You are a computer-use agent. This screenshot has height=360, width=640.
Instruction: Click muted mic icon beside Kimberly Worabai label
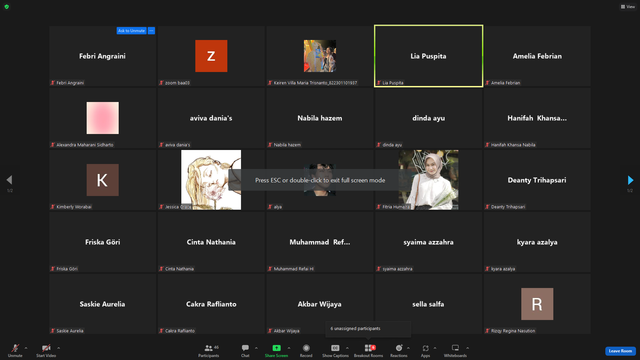point(53,207)
